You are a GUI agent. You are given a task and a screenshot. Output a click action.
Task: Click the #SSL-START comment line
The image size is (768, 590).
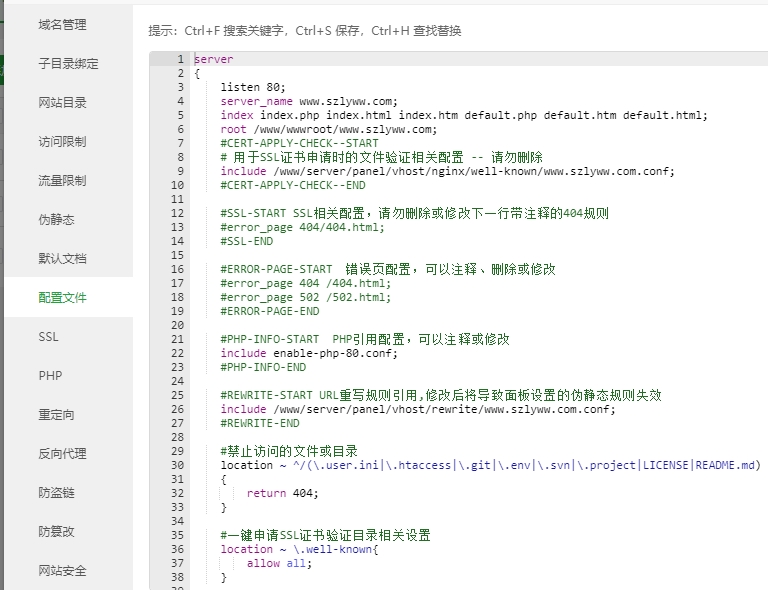point(414,213)
